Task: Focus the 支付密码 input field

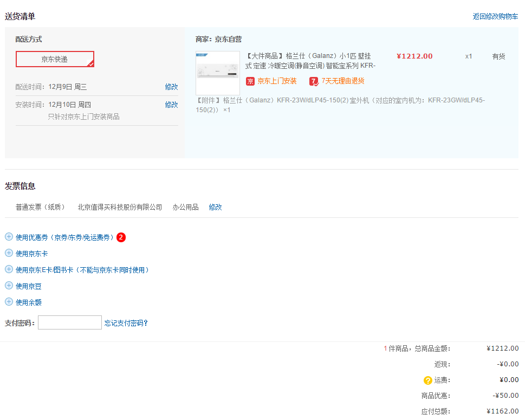Action: coord(70,322)
